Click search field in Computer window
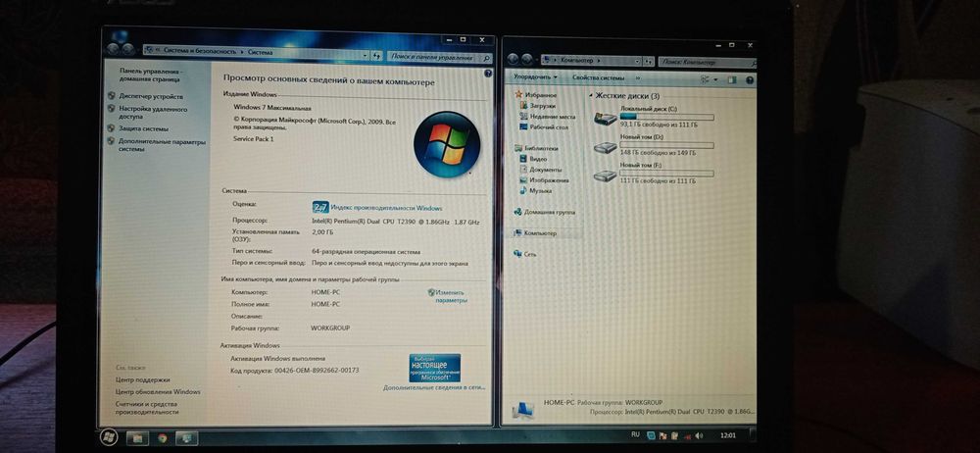980x453 pixels. point(708,62)
